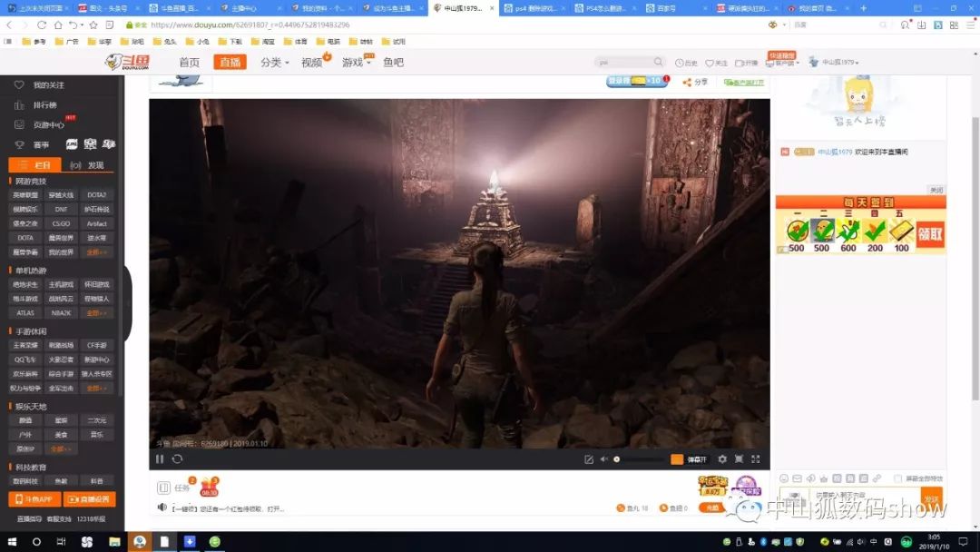Click the stream refresh icon
Viewport: 980px width, 552px height.
(x=177, y=459)
